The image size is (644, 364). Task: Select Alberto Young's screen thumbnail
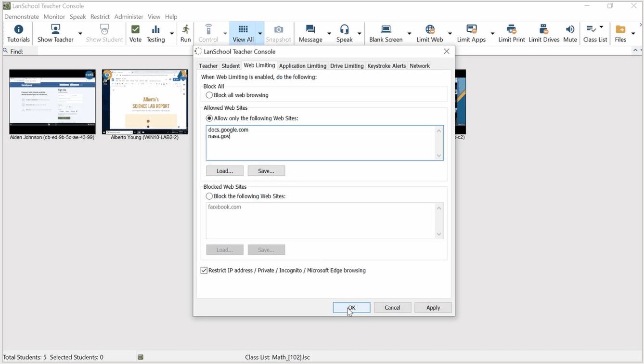point(145,102)
